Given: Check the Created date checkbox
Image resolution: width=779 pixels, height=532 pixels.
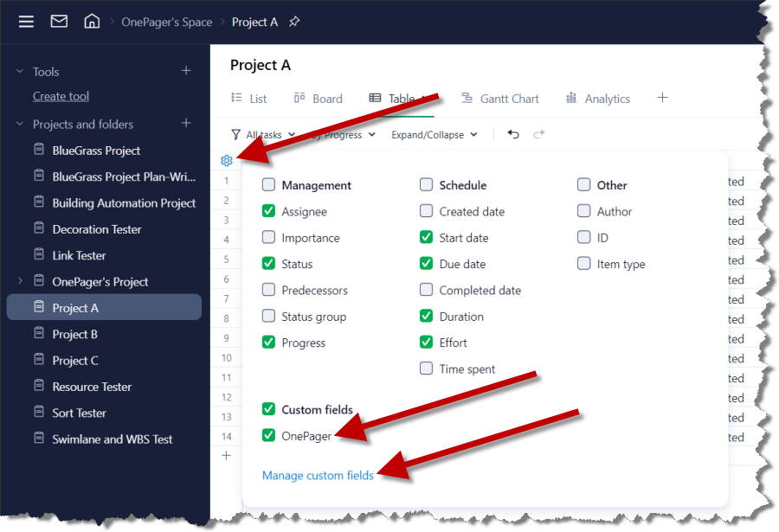Looking at the screenshot, I should click(x=426, y=211).
